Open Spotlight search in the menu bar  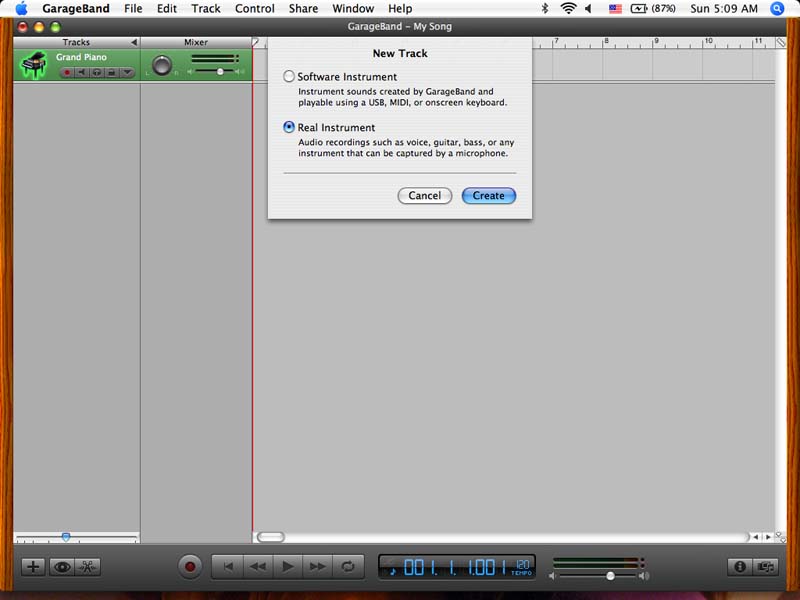click(x=777, y=9)
